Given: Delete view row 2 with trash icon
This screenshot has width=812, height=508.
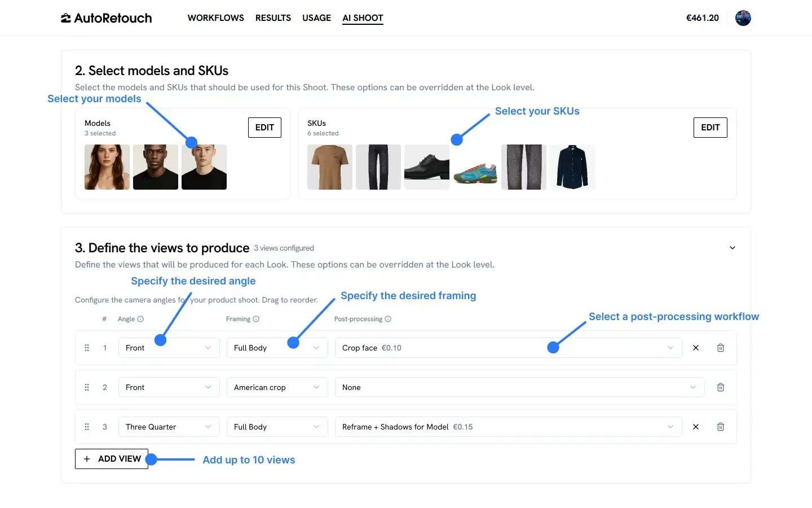Looking at the screenshot, I should click(720, 387).
